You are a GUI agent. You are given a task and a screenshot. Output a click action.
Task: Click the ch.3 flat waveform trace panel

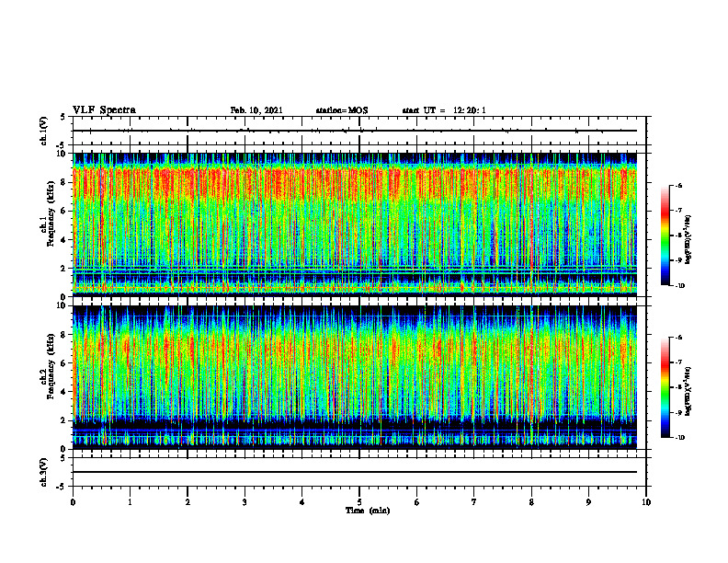coord(359,472)
